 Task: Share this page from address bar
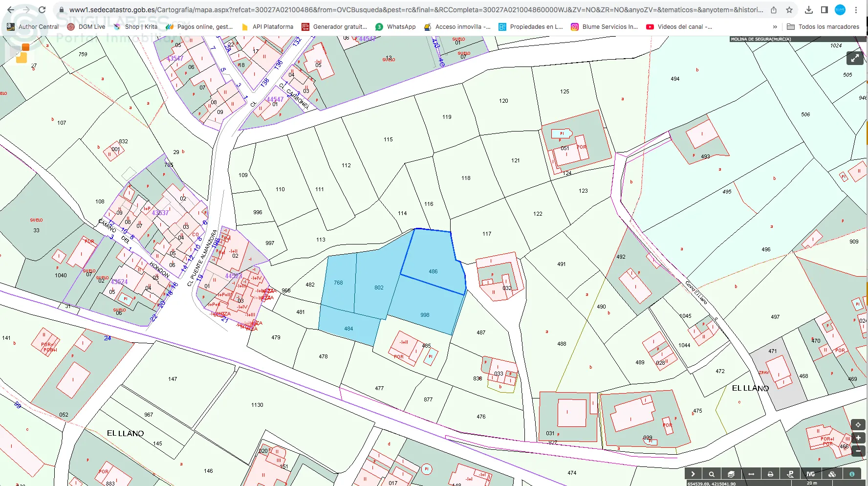point(774,10)
